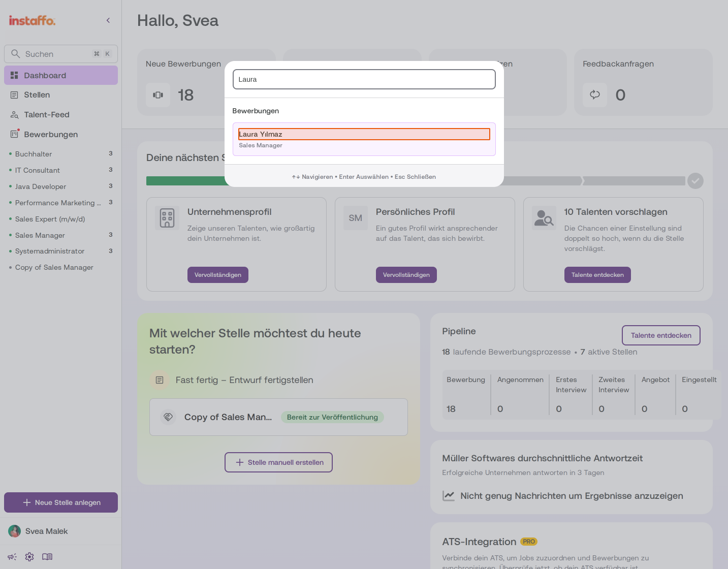This screenshot has width=728, height=569.
Task: Open the book documentation icon
Action: pos(47,557)
